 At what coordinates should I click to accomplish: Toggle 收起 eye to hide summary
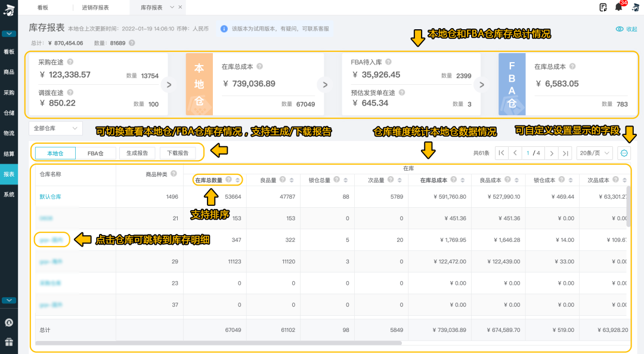coord(626,29)
